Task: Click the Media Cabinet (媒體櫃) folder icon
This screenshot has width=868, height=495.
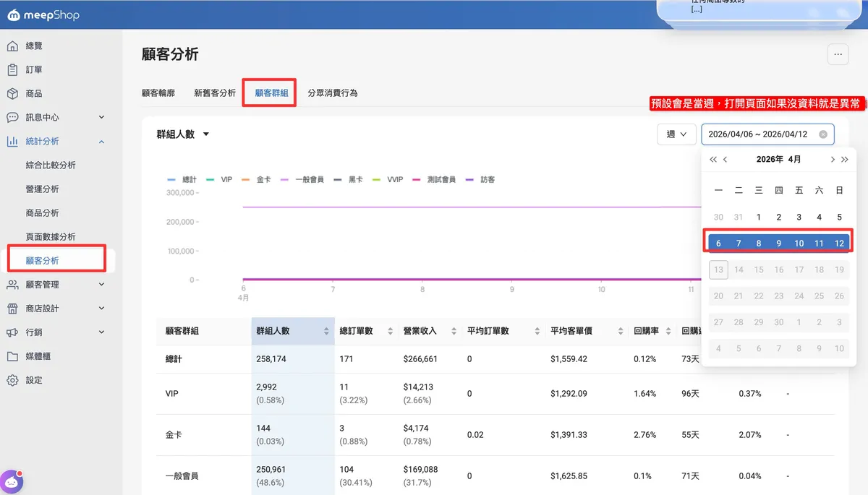Action: [12, 356]
